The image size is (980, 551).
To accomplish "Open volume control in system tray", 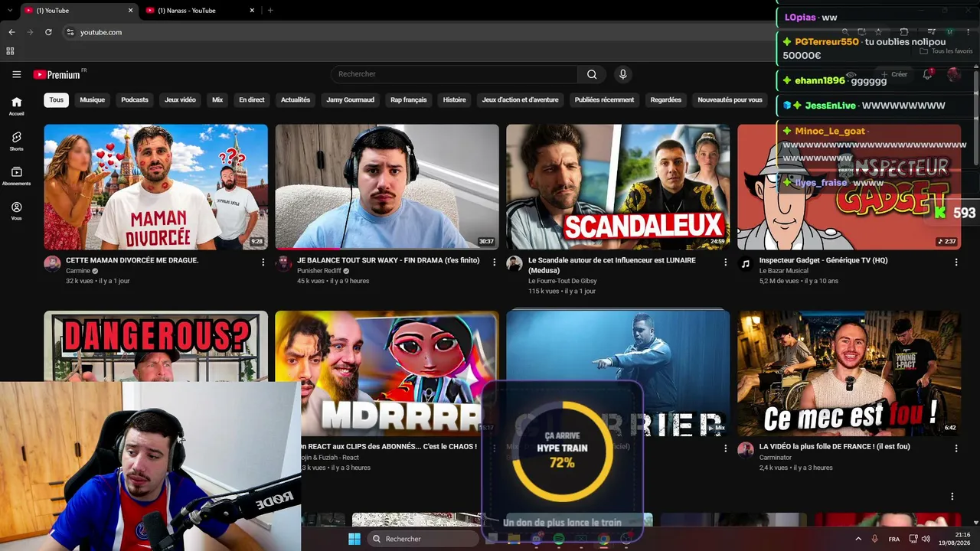I will [x=926, y=539].
